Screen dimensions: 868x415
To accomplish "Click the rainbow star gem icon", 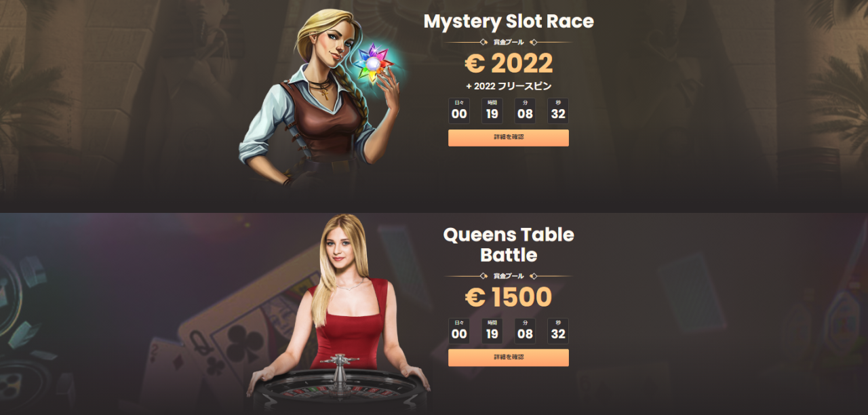I will (x=375, y=64).
